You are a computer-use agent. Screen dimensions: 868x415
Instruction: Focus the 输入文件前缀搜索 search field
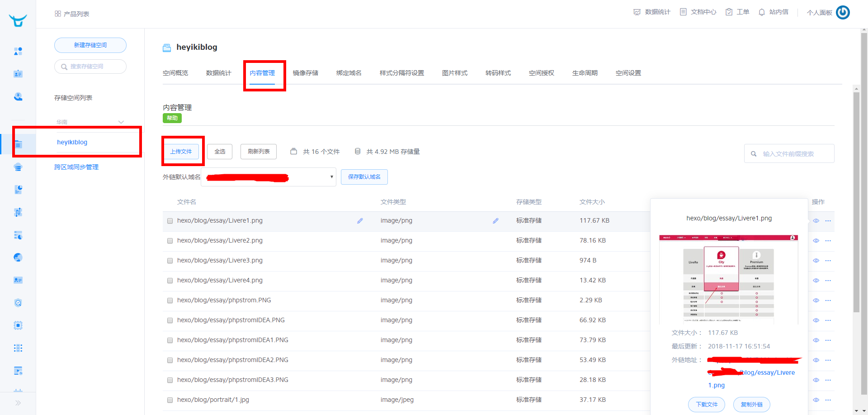(793, 154)
